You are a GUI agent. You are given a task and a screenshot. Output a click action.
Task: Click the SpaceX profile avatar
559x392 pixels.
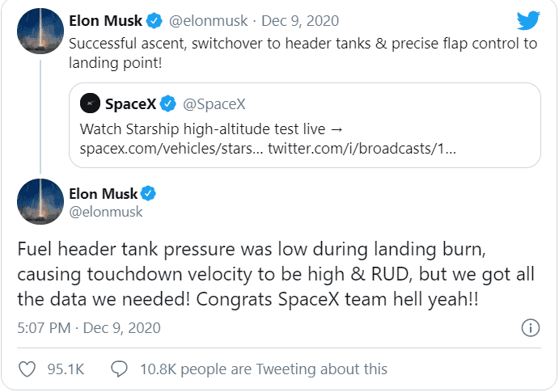tap(91, 103)
